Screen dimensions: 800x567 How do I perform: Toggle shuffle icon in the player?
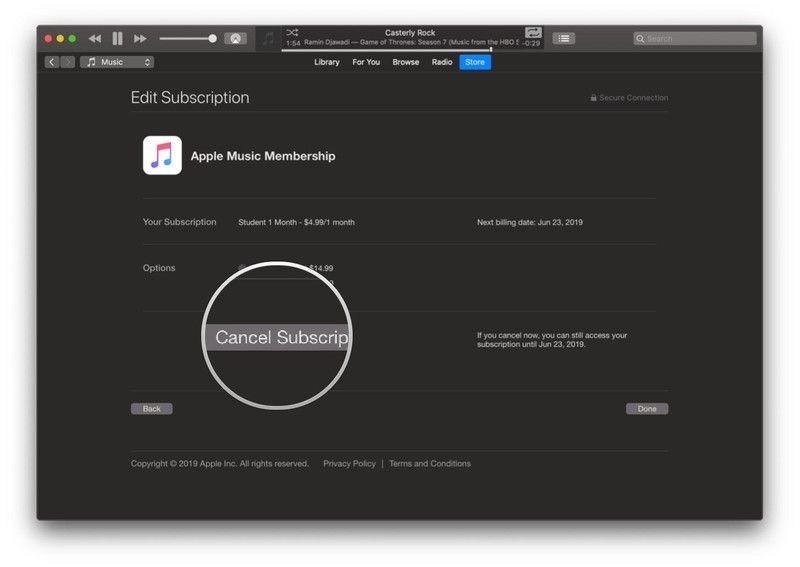[292, 32]
